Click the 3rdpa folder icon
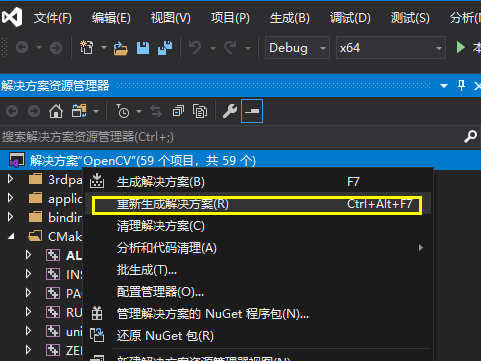The height and width of the screenshot is (361, 481). tap(35, 179)
